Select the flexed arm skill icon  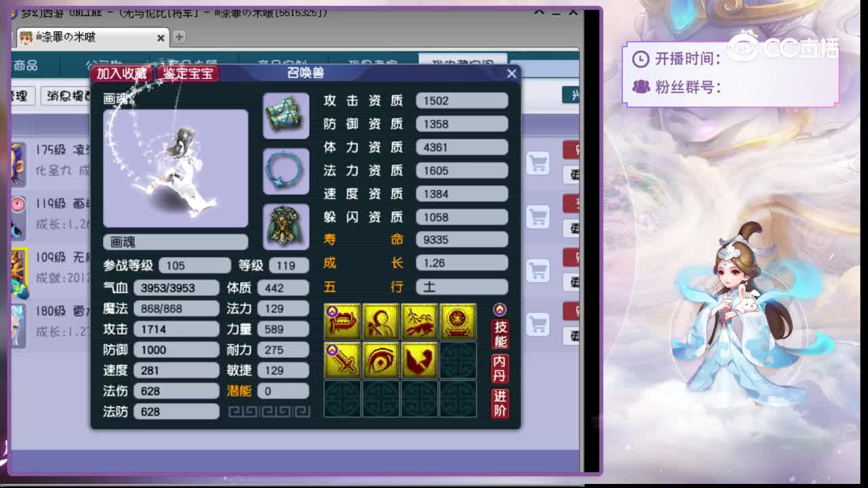point(419,361)
